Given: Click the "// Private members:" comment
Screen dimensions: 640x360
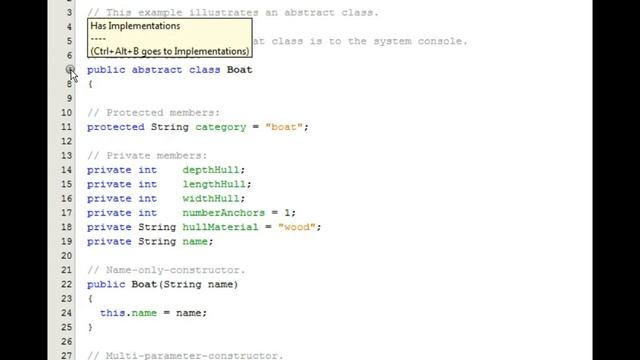Looking at the screenshot, I should click(x=147, y=156).
